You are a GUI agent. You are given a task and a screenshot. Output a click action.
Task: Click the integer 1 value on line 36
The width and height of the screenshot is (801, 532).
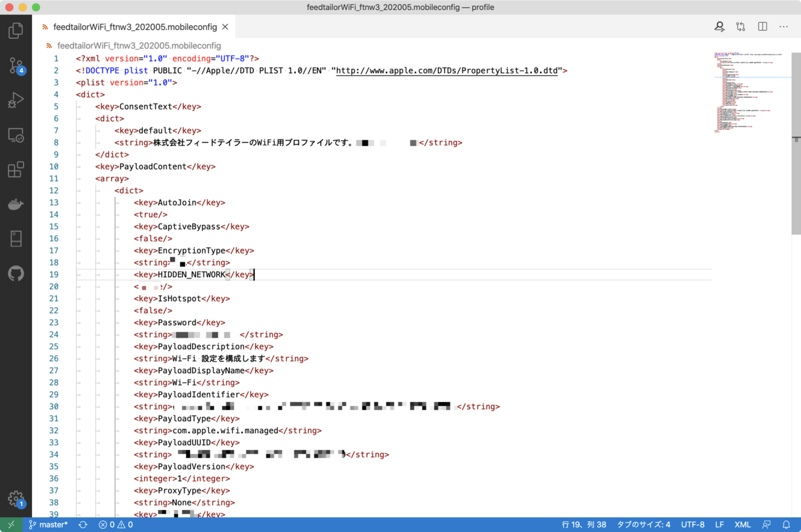[x=180, y=479]
